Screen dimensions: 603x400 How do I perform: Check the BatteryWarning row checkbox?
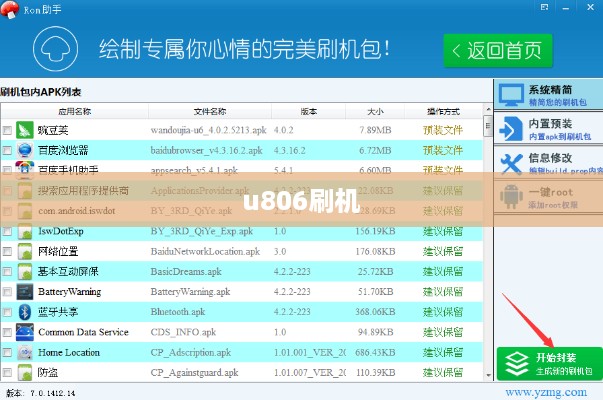7,292
